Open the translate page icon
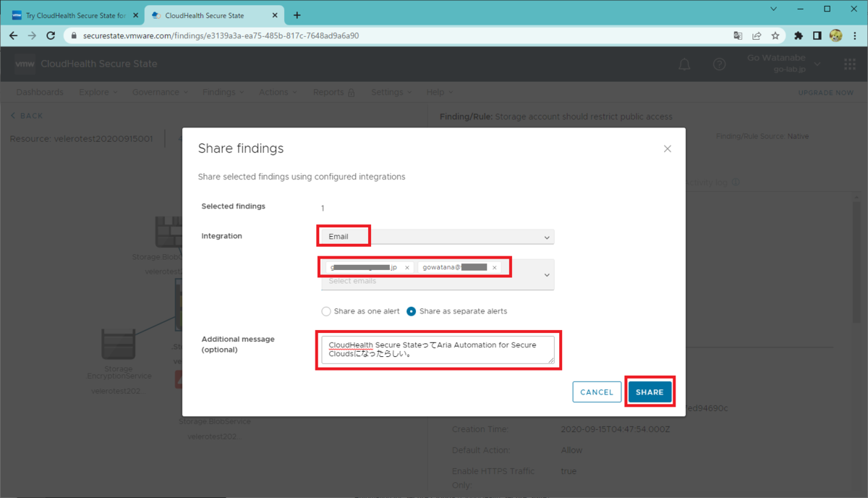The height and width of the screenshot is (498, 868). (x=737, y=35)
